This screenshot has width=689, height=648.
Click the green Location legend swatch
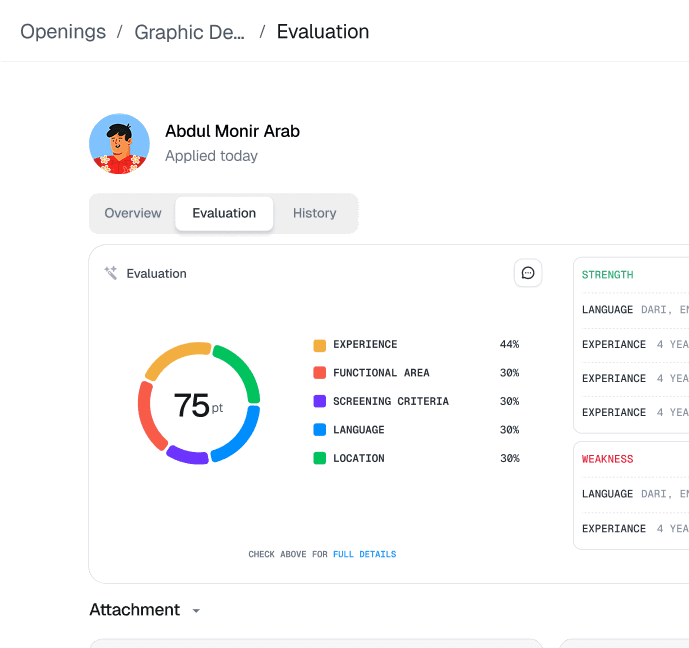319,458
